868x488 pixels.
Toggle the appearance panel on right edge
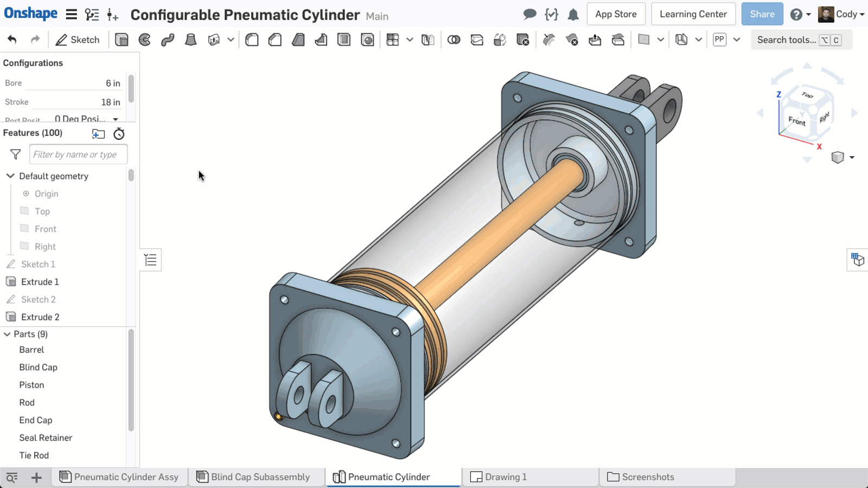point(857,260)
